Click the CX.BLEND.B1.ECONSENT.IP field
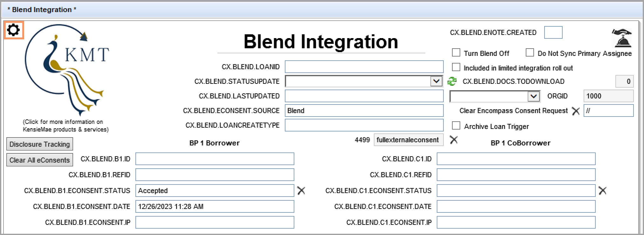 (215, 222)
